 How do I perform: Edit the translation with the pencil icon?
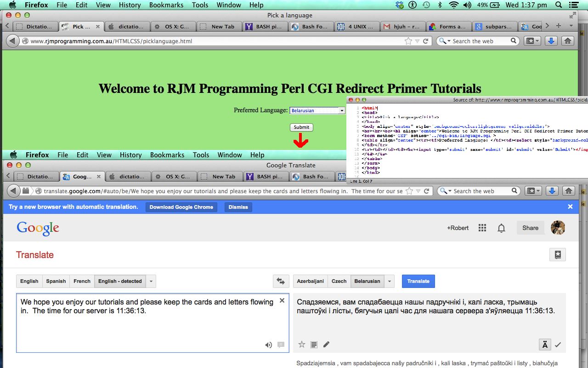pyautogui.click(x=327, y=344)
